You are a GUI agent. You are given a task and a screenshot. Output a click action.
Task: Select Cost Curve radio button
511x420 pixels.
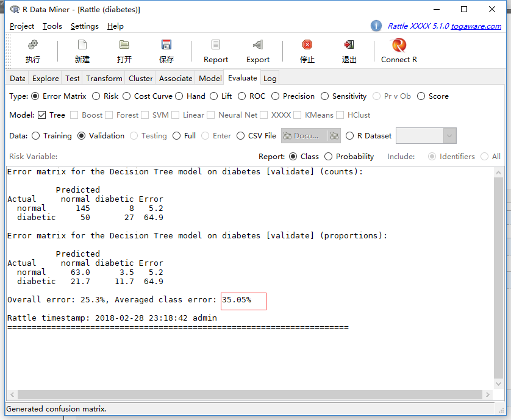[x=126, y=96]
